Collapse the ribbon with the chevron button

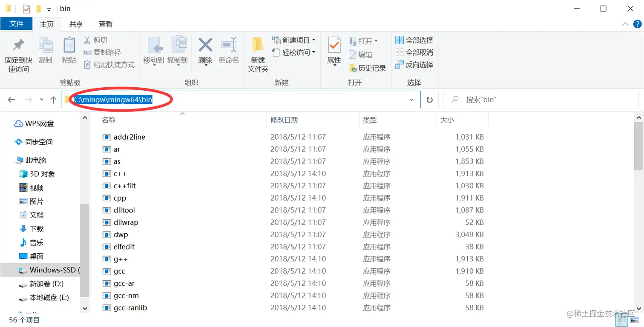coord(625,24)
